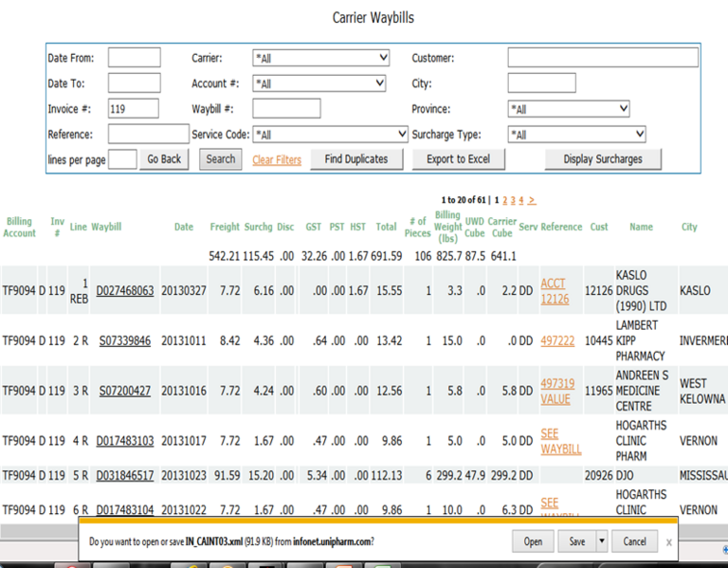Image resolution: width=728 pixels, height=568 pixels.
Task: Click the Reference column header
Action: [561, 227]
